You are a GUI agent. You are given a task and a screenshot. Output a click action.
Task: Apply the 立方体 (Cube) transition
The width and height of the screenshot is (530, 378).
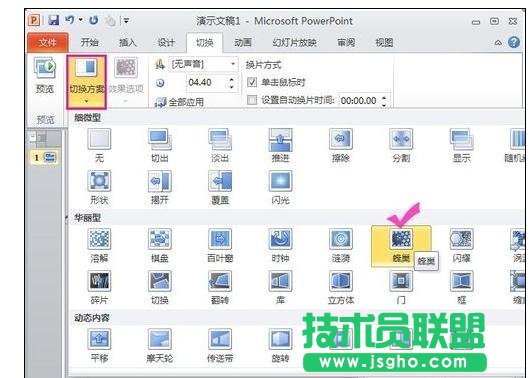(x=341, y=288)
